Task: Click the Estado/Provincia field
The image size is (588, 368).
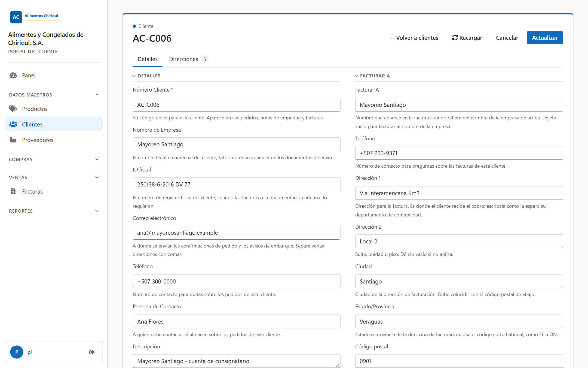Action: click(x=459, y=321)
